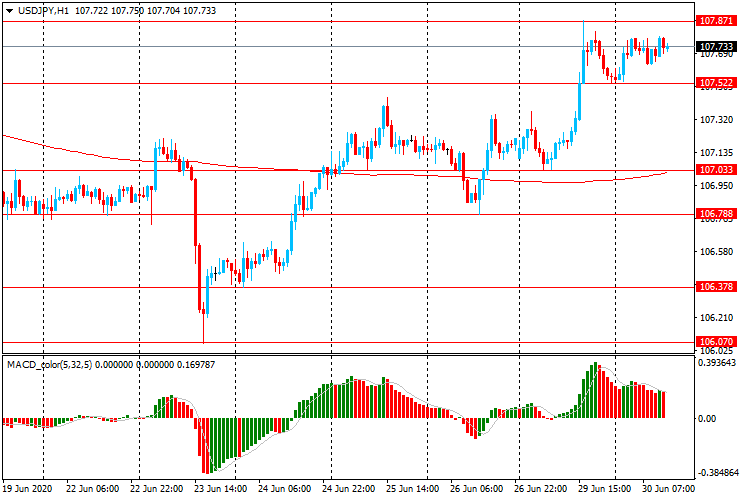Screen dimensions: 740x500
Task: Click the 22 Jun 06:00 time label
Action: [92, 488]
